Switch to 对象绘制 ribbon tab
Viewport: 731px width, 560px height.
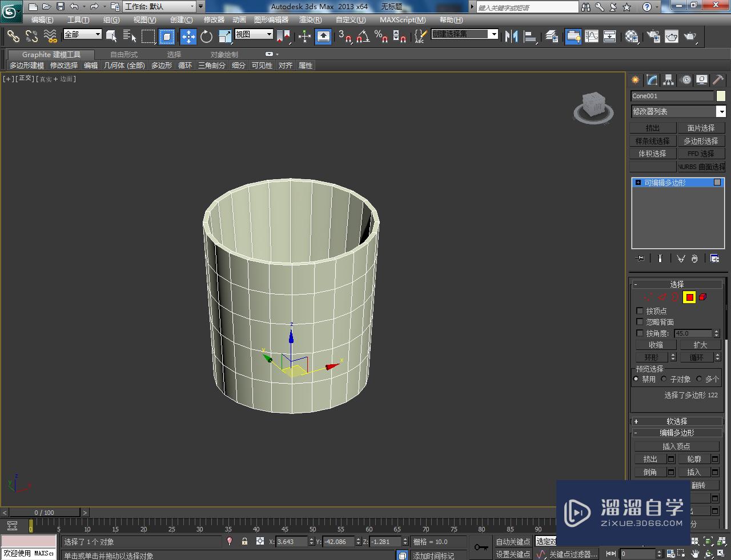tap(224, 54)
